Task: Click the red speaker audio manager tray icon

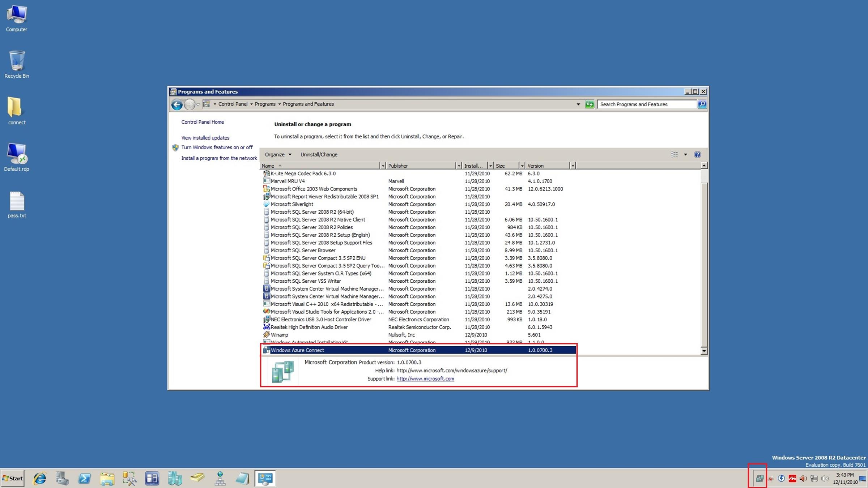Action: point(803,479)
